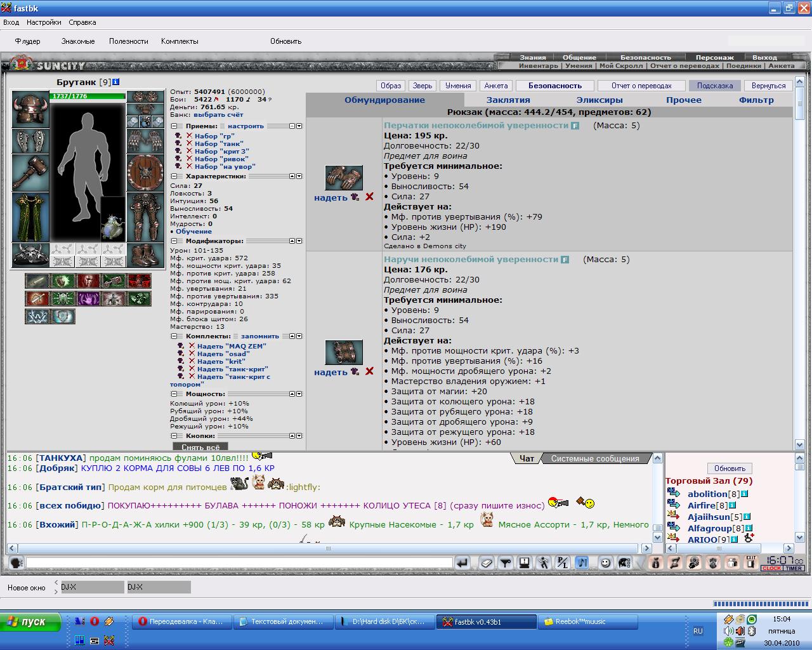Open the smiley emoticons picker
The width and height of the screenshot is (812, 650).
coord(605,562)
